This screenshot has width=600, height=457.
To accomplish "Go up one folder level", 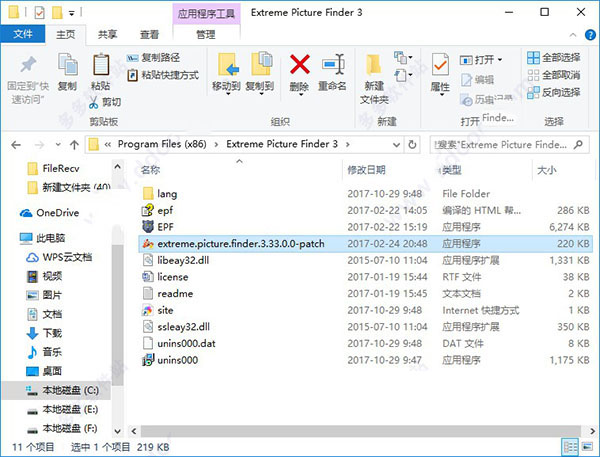I will click(74, 145).
